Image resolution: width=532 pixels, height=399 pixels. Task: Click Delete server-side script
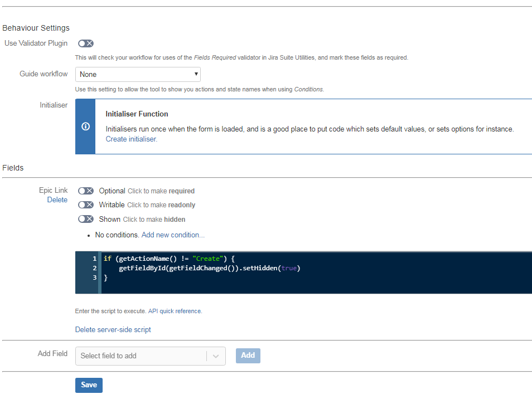[113, 329]
